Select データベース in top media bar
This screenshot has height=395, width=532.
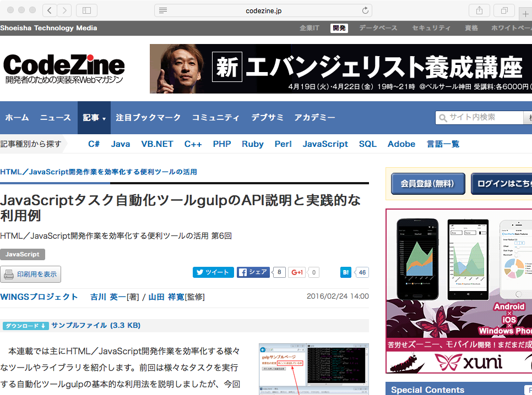coord(378,28)
